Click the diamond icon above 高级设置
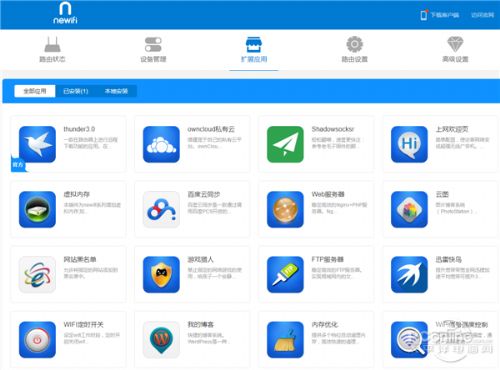This screenshot has width=500, height=370. 455,44
